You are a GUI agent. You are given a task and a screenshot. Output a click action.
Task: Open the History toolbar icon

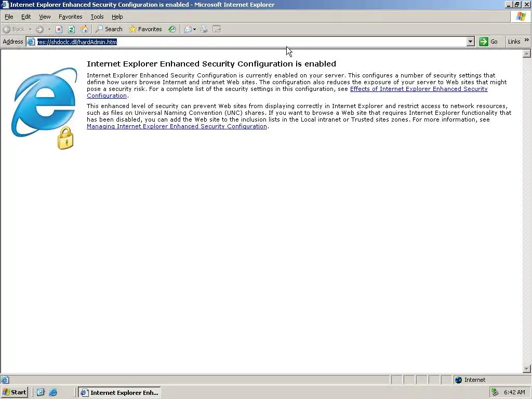172,29
